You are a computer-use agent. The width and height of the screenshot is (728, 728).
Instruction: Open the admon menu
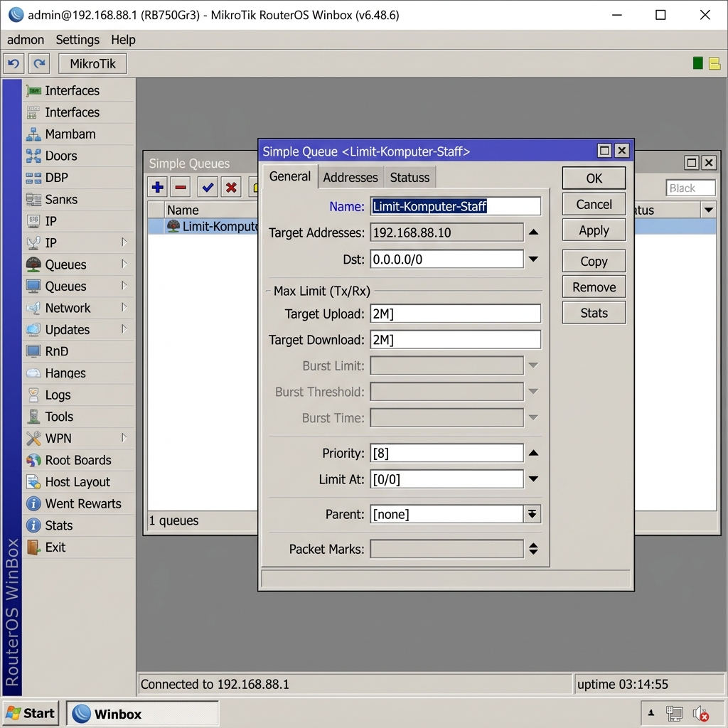tap(26, 40)
